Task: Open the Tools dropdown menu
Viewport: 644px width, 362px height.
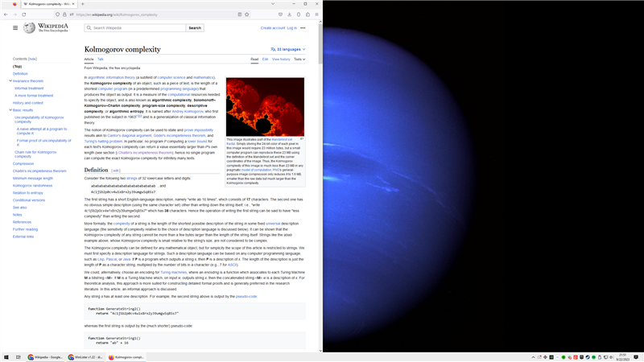Action: pyautogui.click(x=299, y=59)
